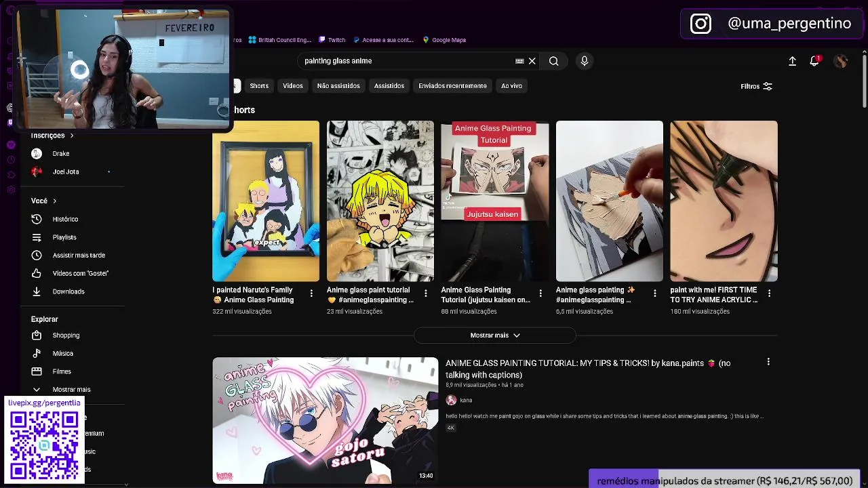Start voice search with microphone icon

[585, 61]
